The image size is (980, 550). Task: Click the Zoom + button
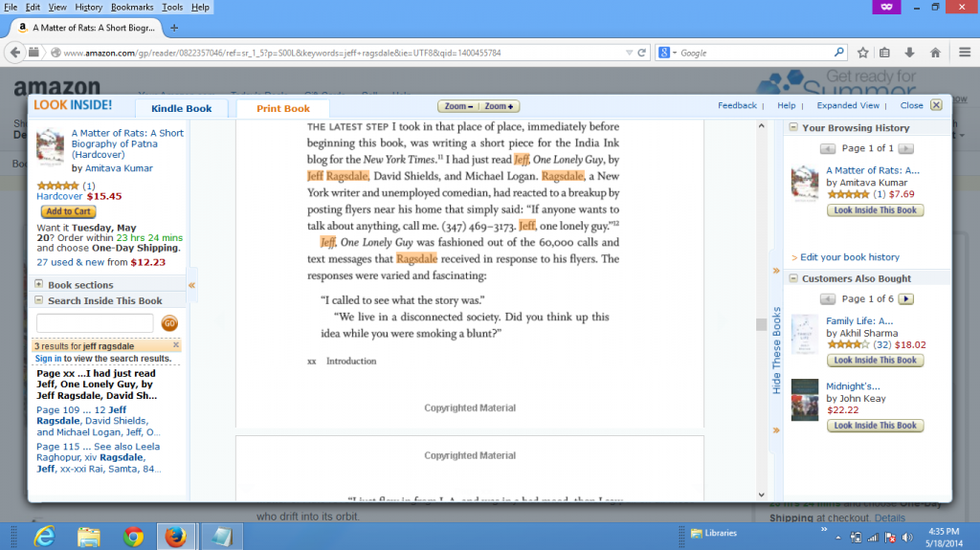500,106
